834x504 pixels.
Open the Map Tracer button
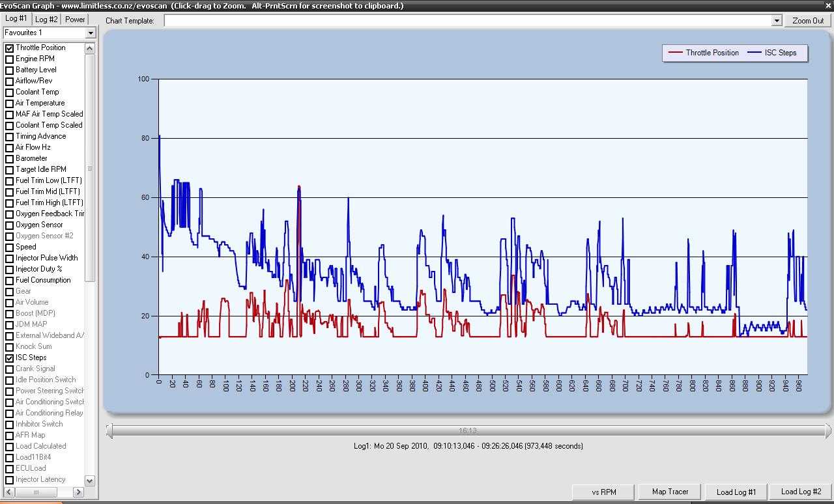pyautogui.click(x=670, y=492)
